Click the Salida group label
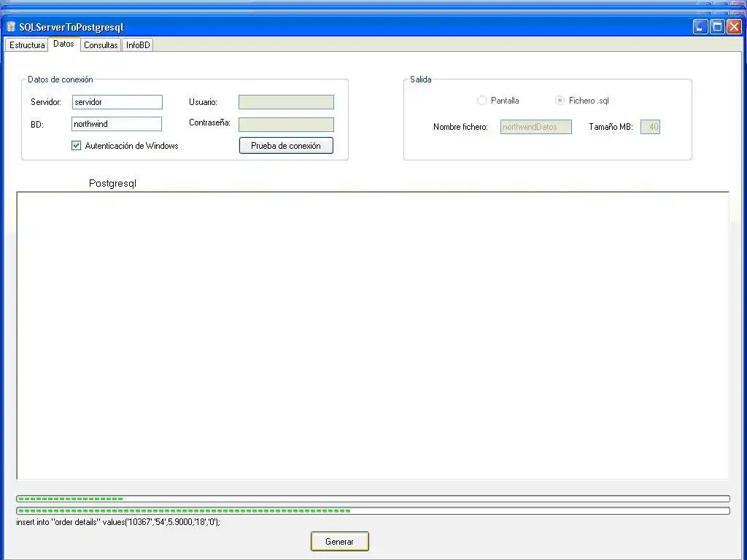The height and width of the screenshot is (560, 747). 421,79
